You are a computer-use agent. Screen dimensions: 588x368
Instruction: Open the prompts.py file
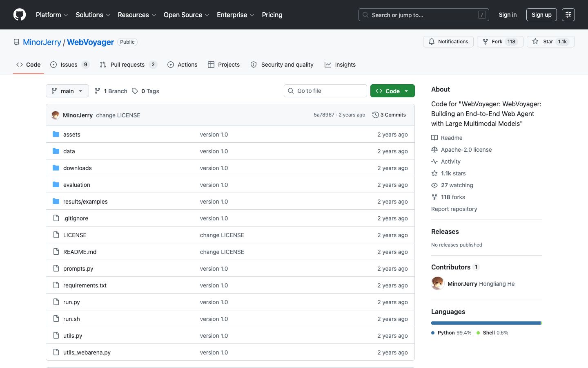click(x=78, y=269)
